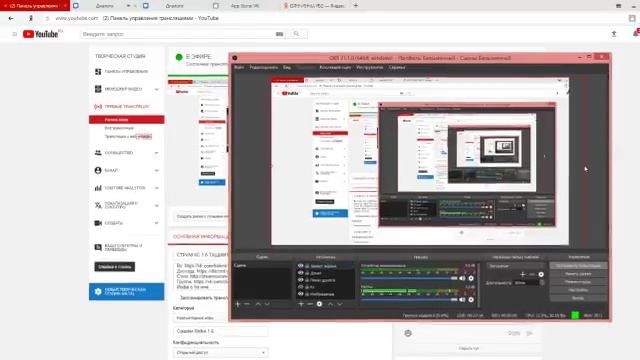Add a source with the Sources plus icon
This screenshot has height=360, width=640.
[301, 304]
